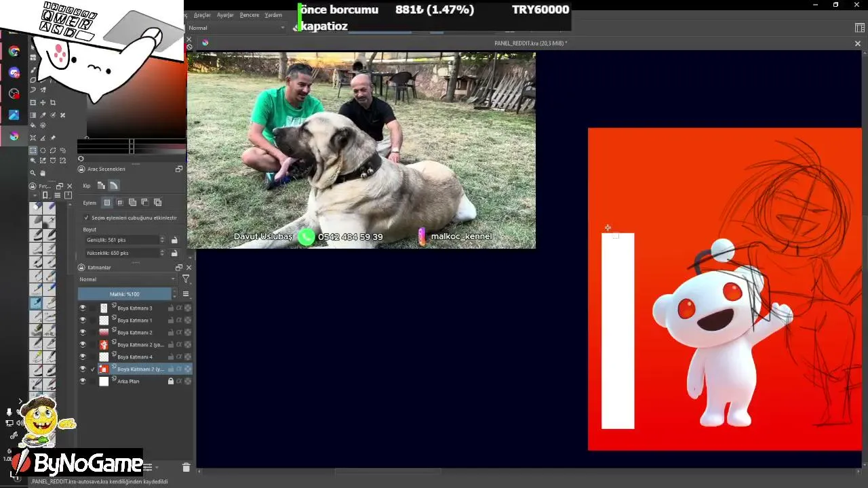Select the Contiguous Selection magic wand tool
Screen dimensions: 868x488
point(33,161)
